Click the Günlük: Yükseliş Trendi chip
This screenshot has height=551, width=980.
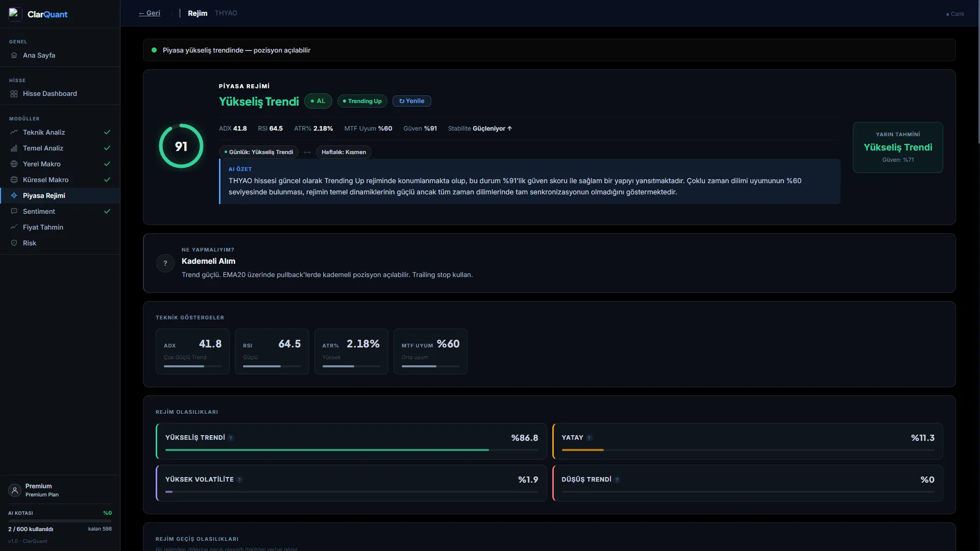(x=259, y=152)
